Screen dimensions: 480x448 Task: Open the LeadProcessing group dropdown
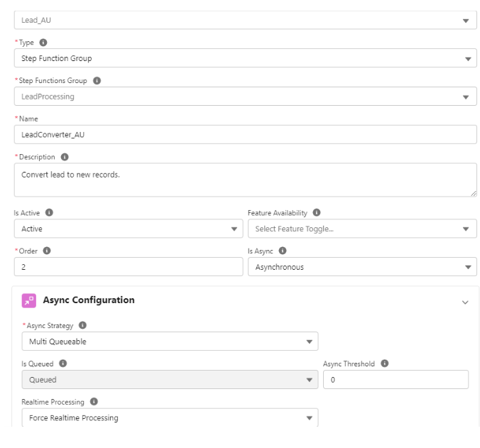click(245, 97)
